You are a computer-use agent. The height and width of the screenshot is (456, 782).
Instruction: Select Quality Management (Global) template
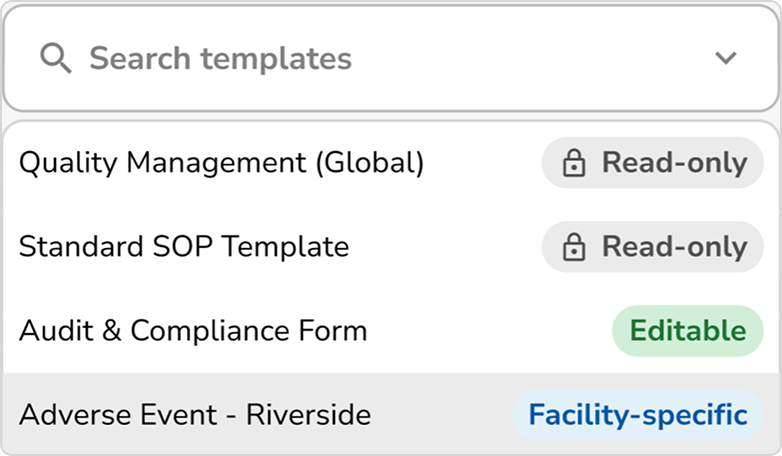point(391,163)
